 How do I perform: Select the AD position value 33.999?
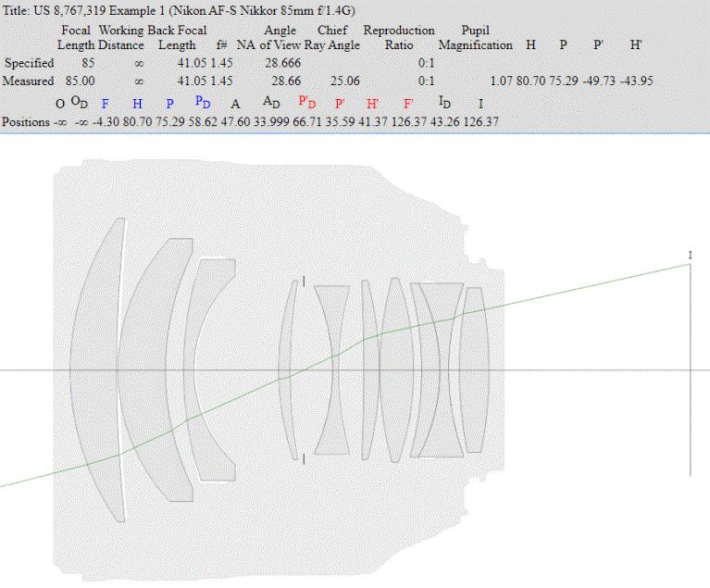coord(271,122)
